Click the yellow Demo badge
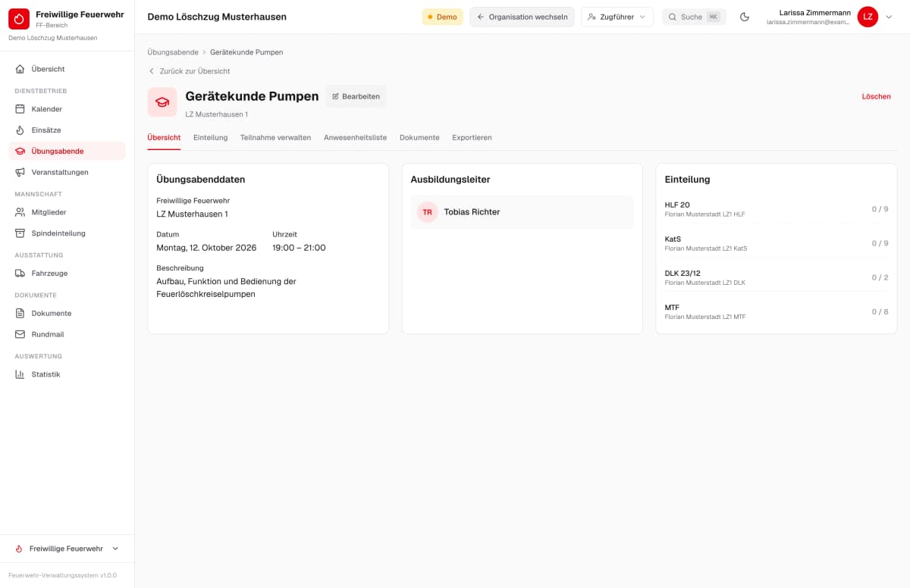Viewport: 910px width, 588px height. [x=442, y=17]
